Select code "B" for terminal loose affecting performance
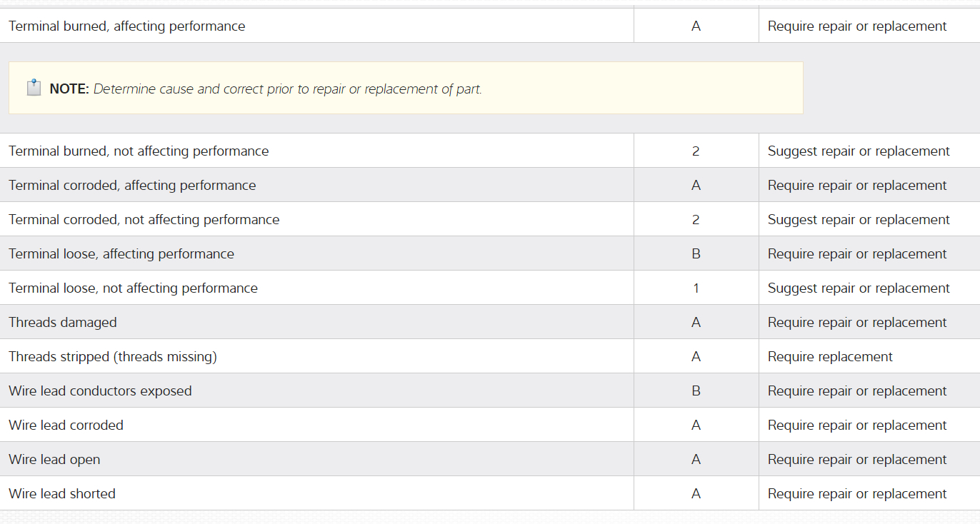The image size is (980, 524). (696, 254)
